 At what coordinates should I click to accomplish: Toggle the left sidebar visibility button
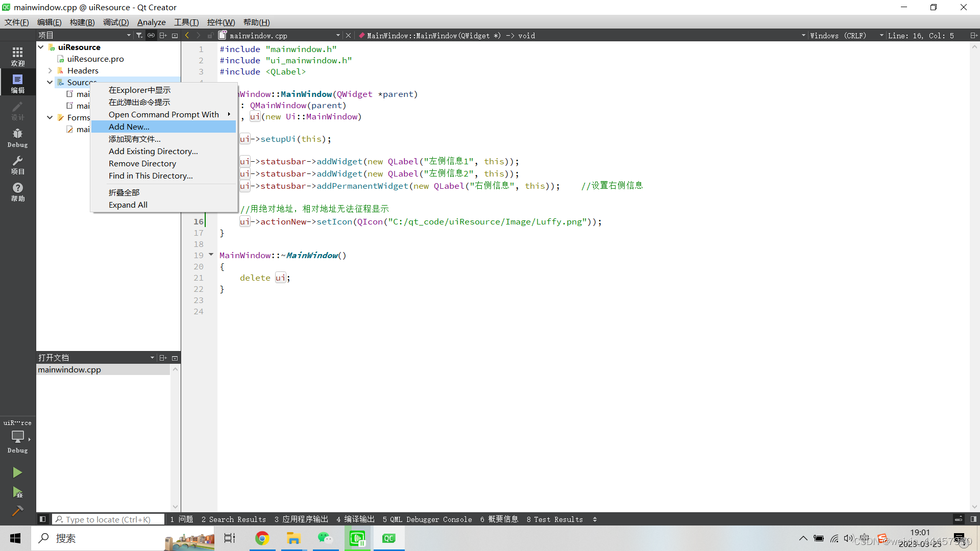[x=43, y=519]
